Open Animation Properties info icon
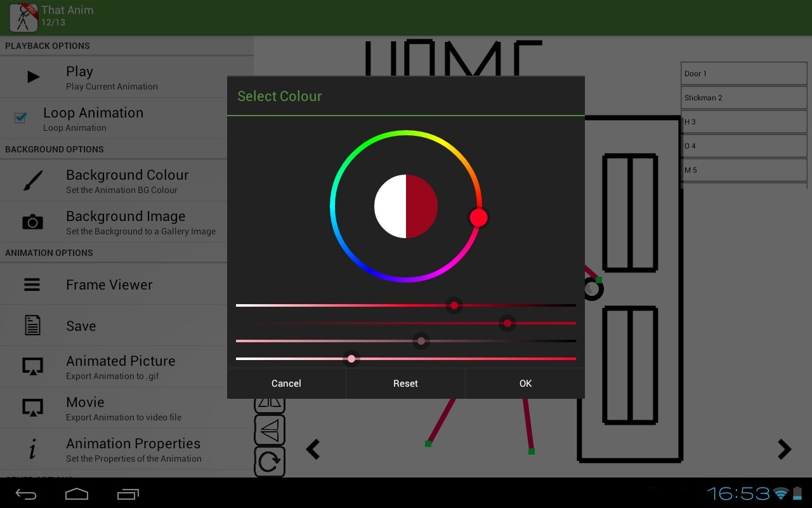812x508 pixels. point(32,449)
